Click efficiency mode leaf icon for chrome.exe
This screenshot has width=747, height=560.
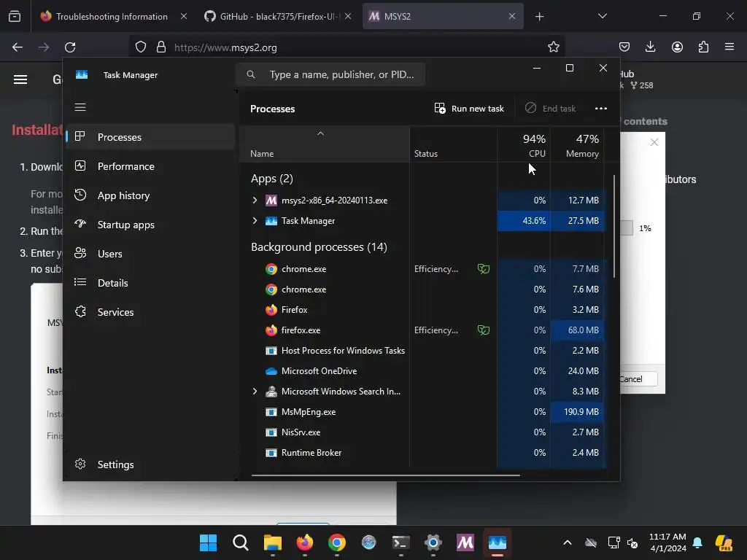pyautogui.click(x=484, y=269)
